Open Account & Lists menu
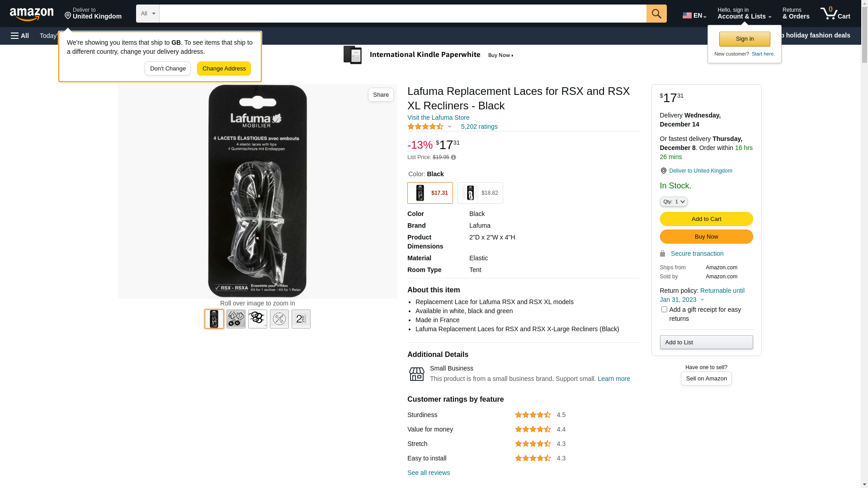Image resolution: width=868 pixels, height=488 pixels. point(744,14)
